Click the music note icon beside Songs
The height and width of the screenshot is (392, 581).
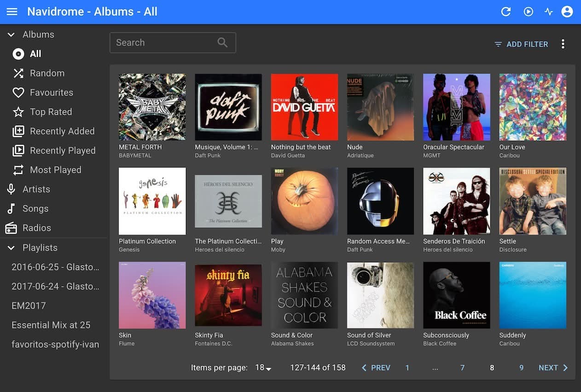pyautogui.click(x=11, y=208)
